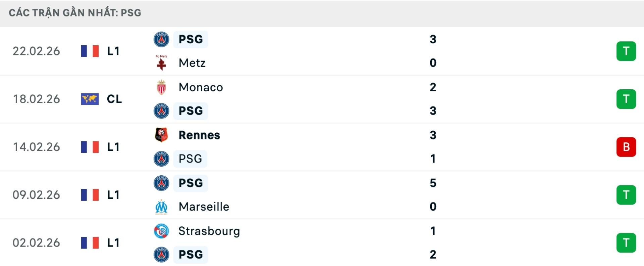
Task: Click the Monaco club crest
Action: (161, 87)
